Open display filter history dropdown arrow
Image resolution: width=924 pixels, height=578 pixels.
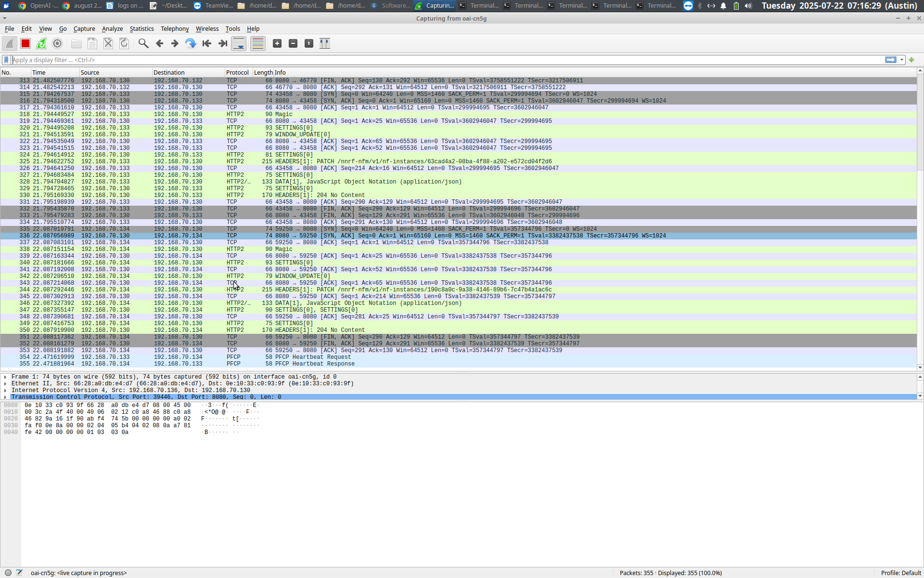click(x=902, y=60)
